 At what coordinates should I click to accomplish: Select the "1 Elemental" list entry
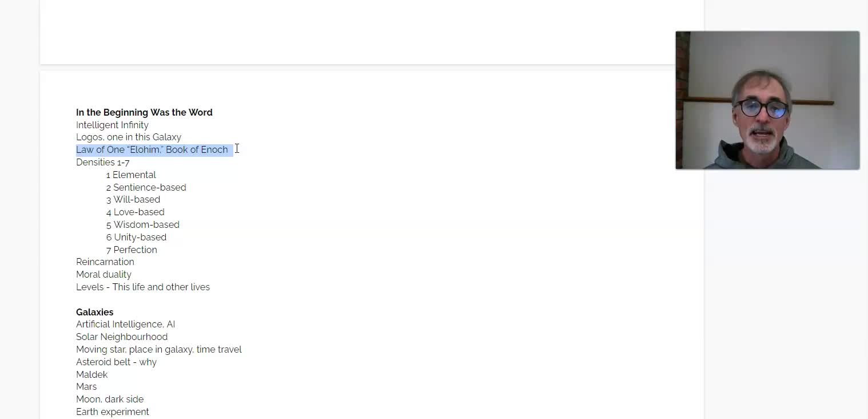[131, 175]
